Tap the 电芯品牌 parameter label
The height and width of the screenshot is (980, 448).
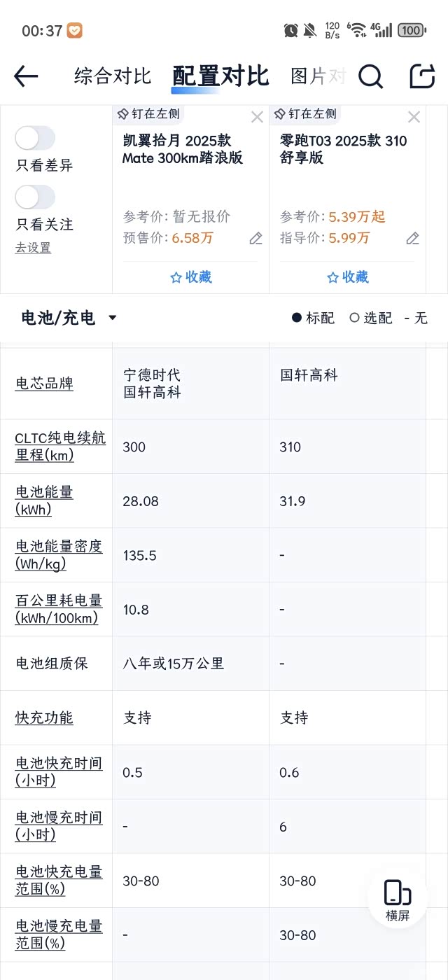coord(44,384)
